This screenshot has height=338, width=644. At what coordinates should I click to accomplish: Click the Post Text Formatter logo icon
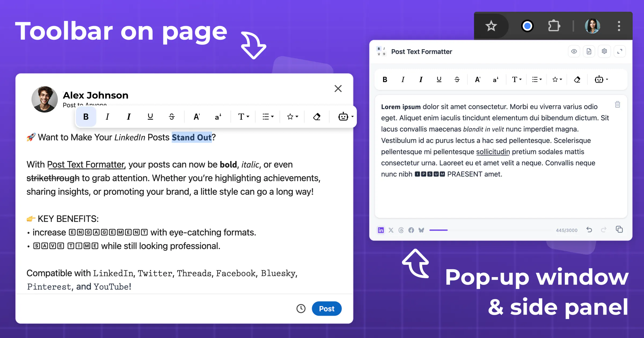point(381,51)
